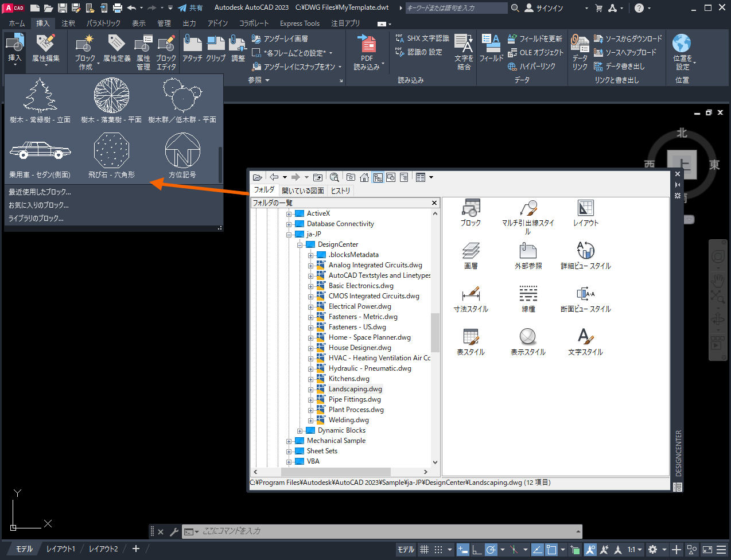Expand the Mechanical Sample folder node
Viewport: 731px width, 560px height.
click(x=289, y=441)
